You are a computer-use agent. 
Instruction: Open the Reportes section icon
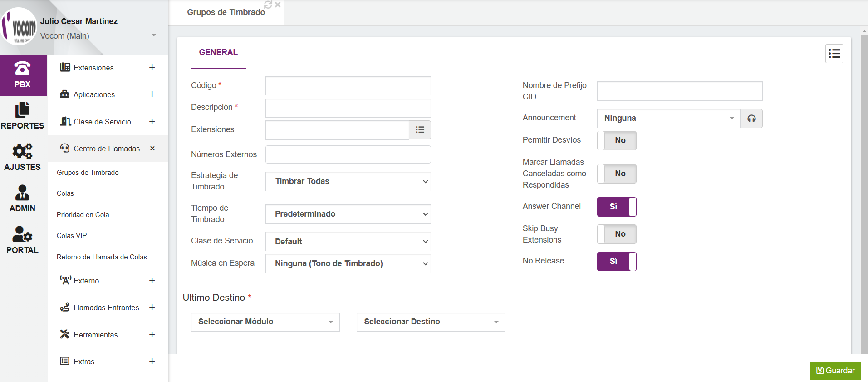[23, 116]
